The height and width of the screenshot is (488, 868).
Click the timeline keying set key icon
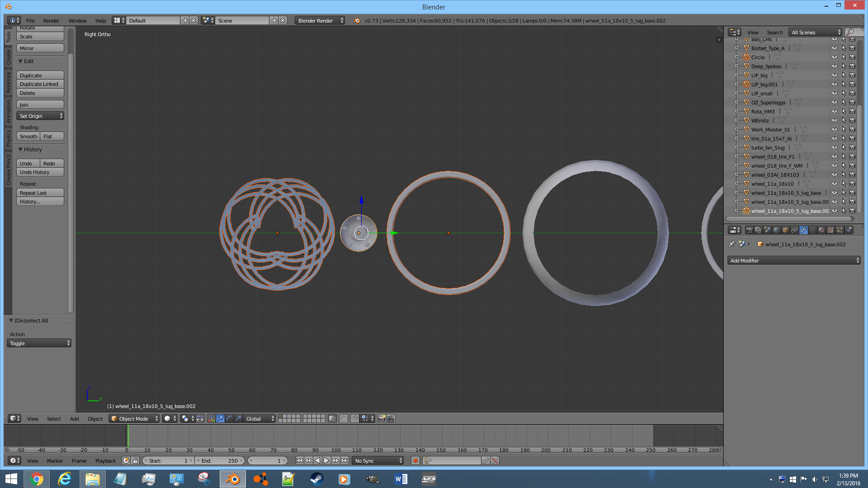[x=428, y=460]
